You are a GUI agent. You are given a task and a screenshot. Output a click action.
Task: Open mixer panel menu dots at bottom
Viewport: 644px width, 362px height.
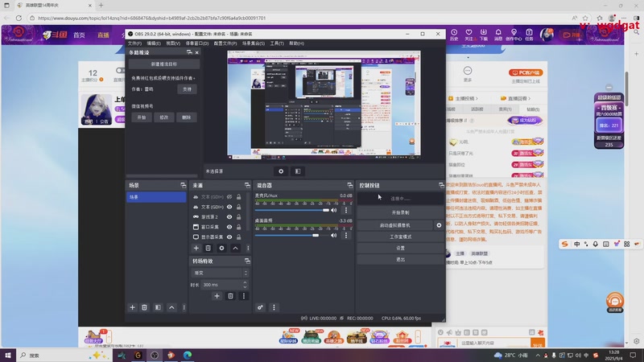point(274,307)
